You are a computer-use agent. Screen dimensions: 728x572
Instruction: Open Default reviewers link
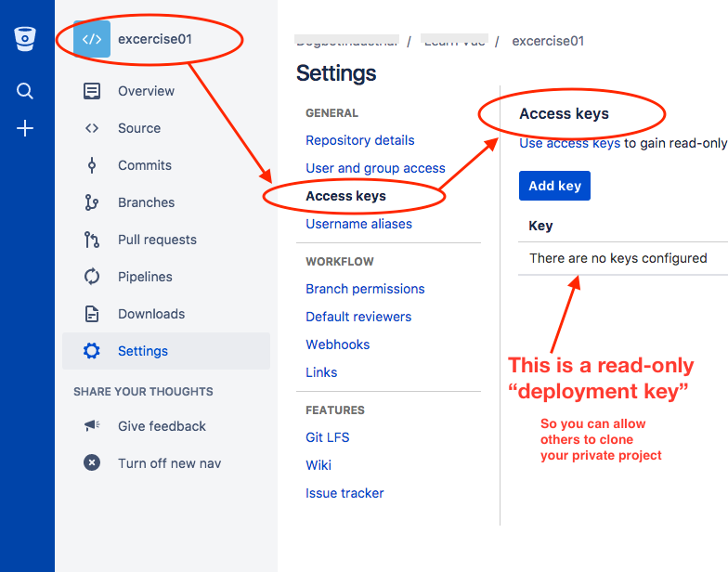[x=358, y=317]
